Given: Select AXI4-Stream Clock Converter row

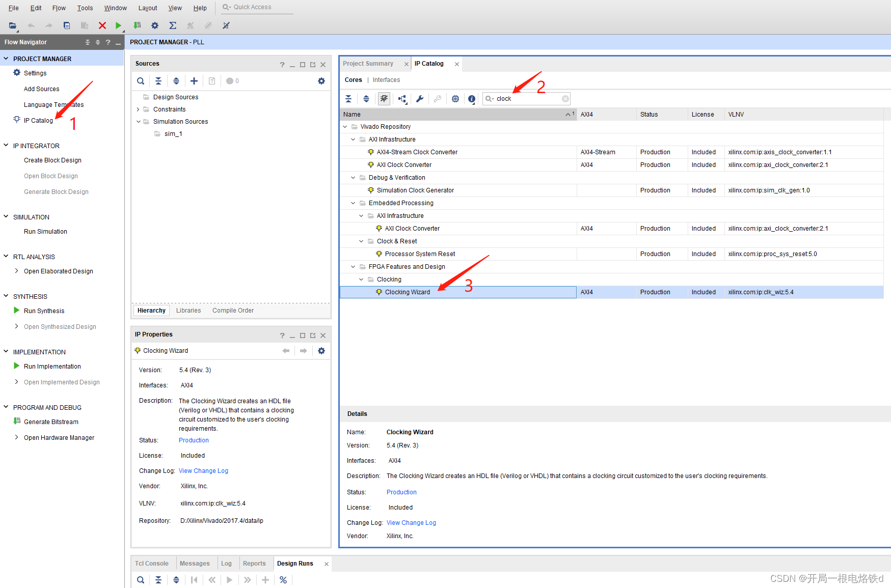Looking at the screenshot, I should [611, 152].
